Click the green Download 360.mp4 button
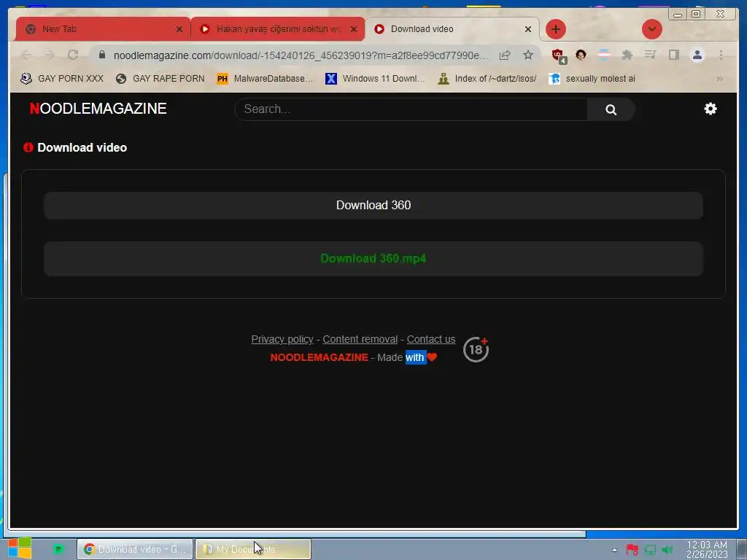This screenshot has height=560, width=747. (373, 259)
